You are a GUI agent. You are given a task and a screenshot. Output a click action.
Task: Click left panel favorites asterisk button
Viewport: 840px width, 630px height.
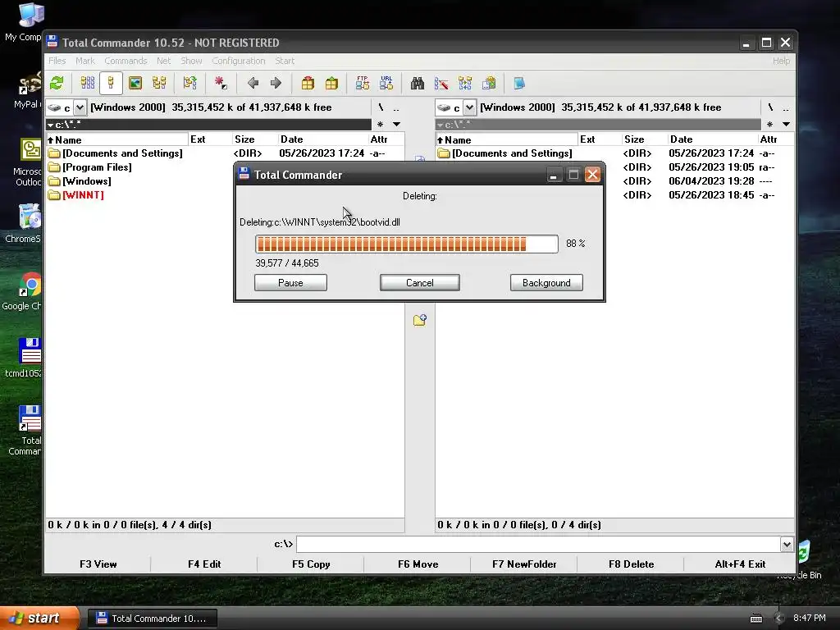380,125
